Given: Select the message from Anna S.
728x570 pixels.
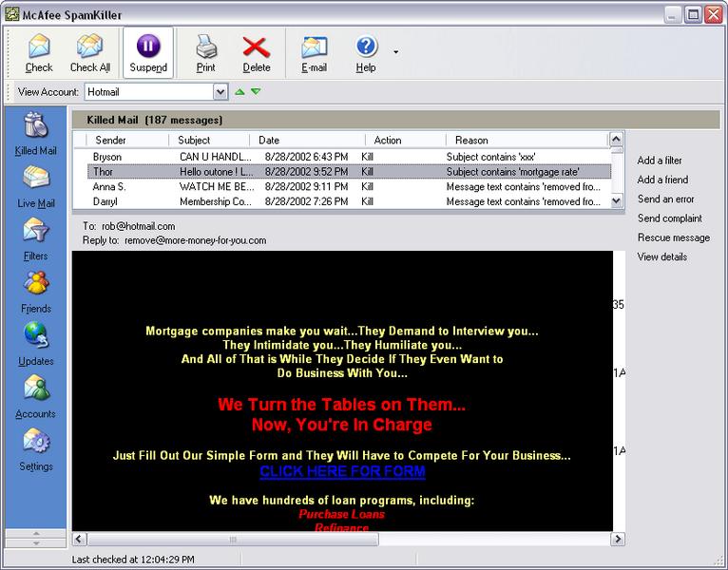Looking at the screenshot, I should [x=349, y=186].
